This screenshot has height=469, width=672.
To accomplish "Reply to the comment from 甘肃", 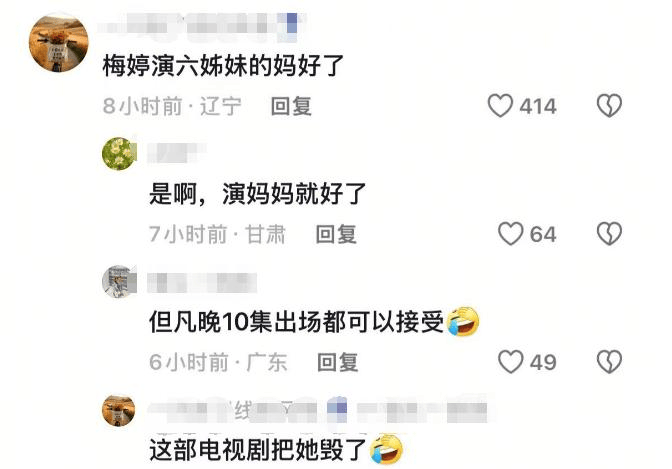I will pos(336,234).
